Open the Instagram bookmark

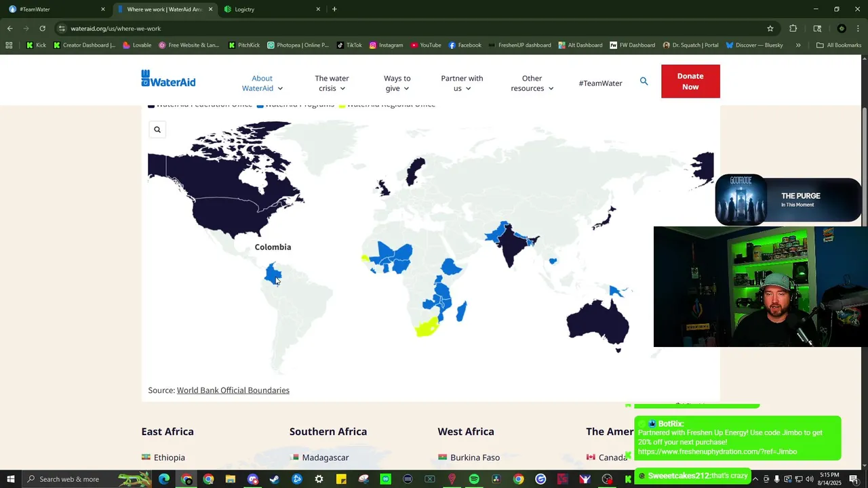[386, 45]
